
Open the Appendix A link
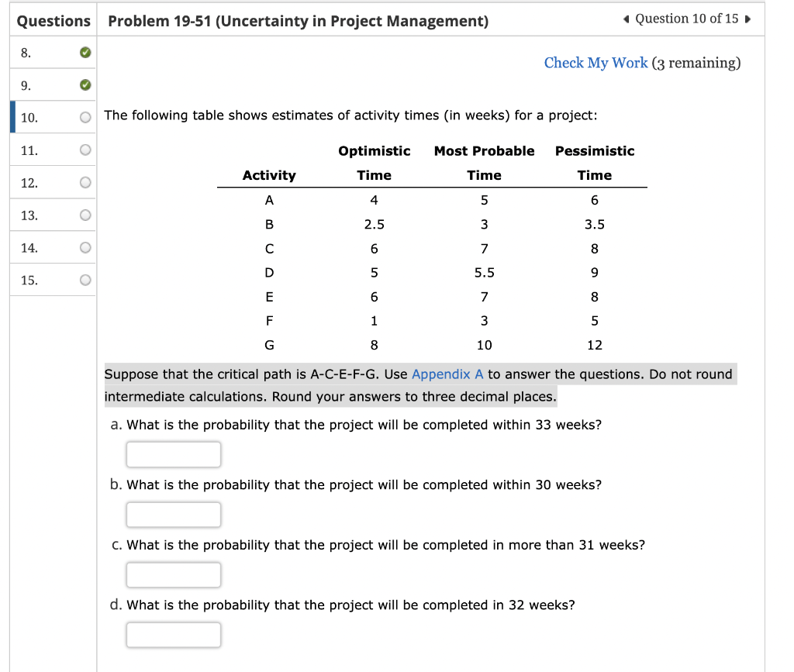pos(447,374)
